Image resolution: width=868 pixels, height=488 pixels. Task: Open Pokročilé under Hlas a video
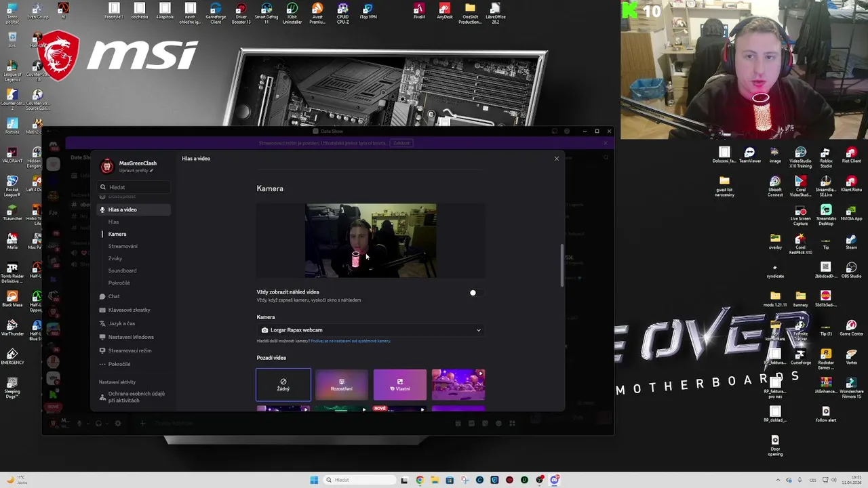pos(119,283)
